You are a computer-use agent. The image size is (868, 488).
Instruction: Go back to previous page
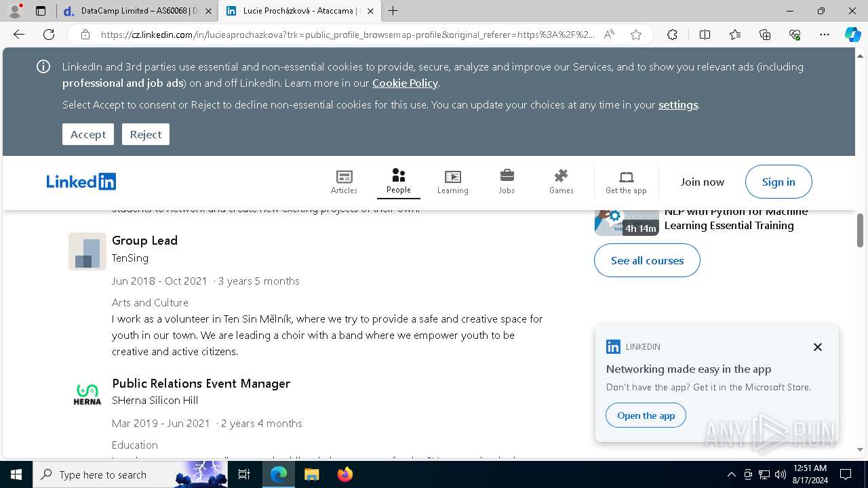pyautogui.click(x=19, y=35)
